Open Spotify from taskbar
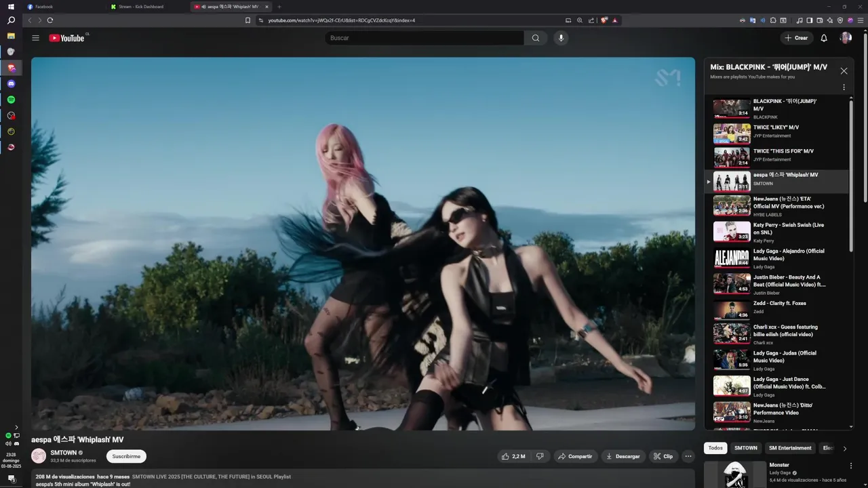The image size is (868, 488). pyautogui.click(x=11, y=100)
